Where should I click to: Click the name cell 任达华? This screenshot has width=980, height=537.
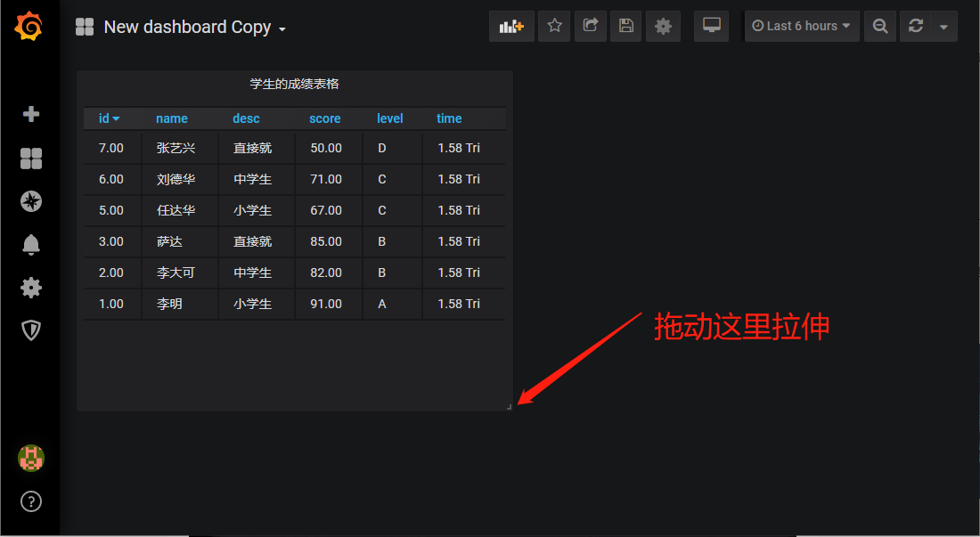click(180, 210)
